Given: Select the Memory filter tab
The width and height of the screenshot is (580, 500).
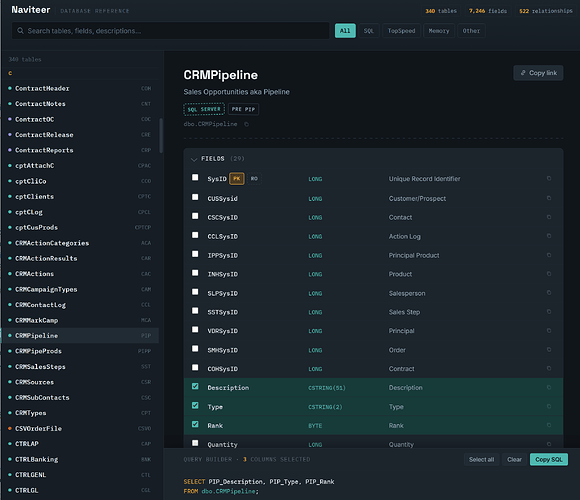Looking at the screenshot, I should 439,31.
